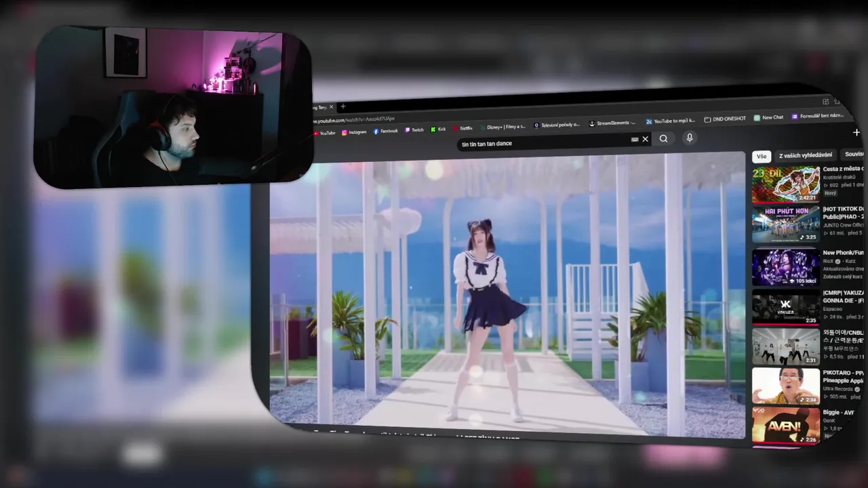Open a new browser tab
Viewport: 868px width, 488px height.
click(342, 106)
